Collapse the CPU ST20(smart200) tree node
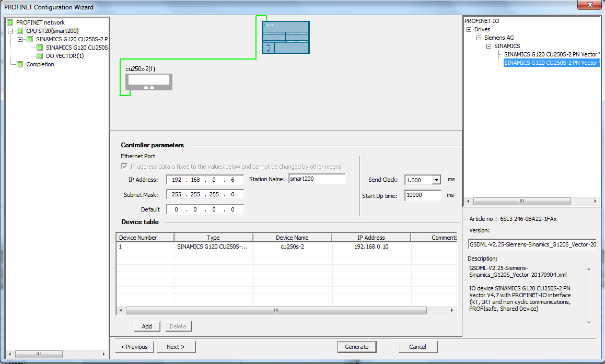 (10, 31)
